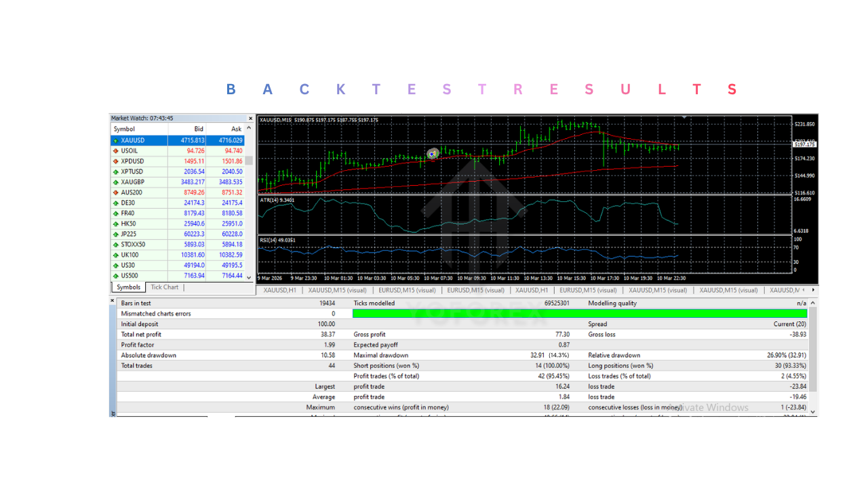Click the right chevron to reveal more chart tabs
868x488 pixels.
point(812,289)
